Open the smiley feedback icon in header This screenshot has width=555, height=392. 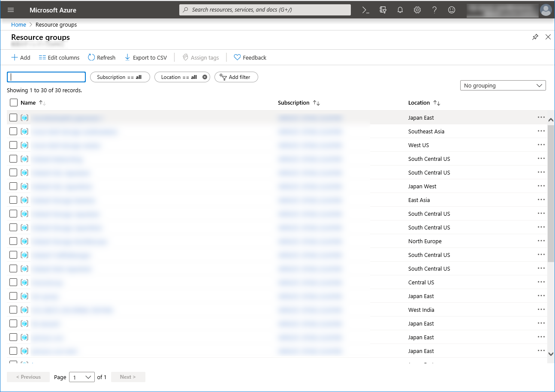click(452, 10)
